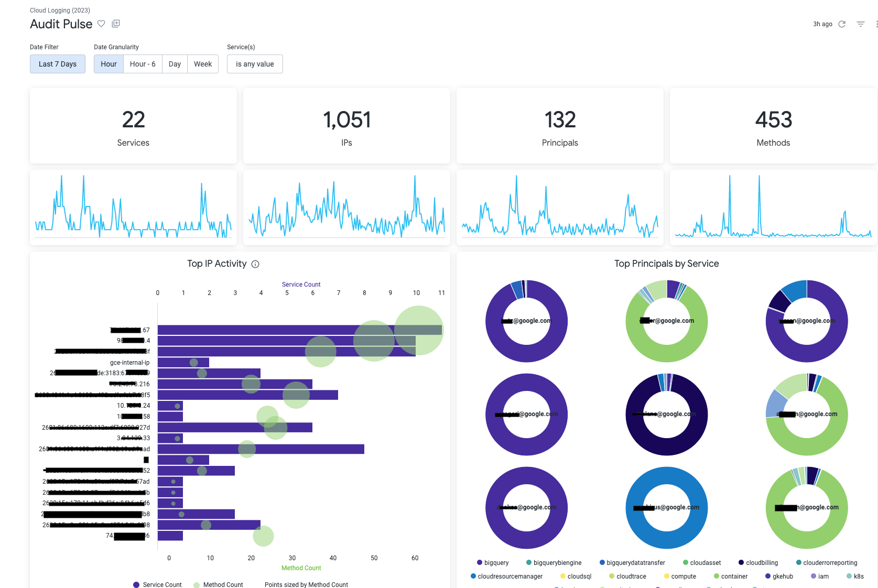The image size is (878, 588).
Task: Toggle Service Count legend in IP chart
Action: click(x=157, y=585)
